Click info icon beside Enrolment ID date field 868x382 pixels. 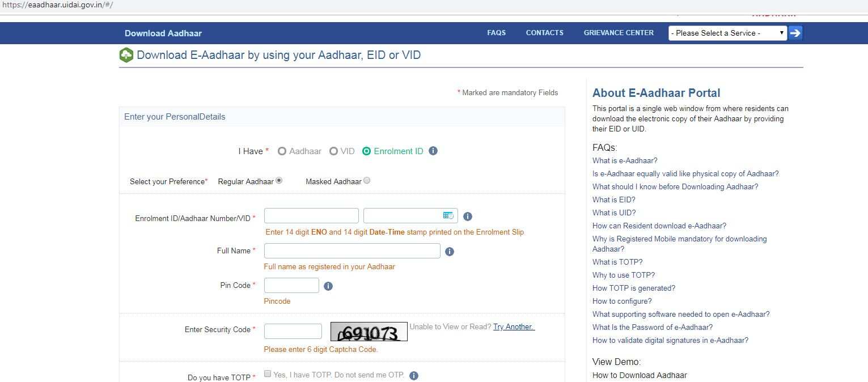[x=468, y=217]
